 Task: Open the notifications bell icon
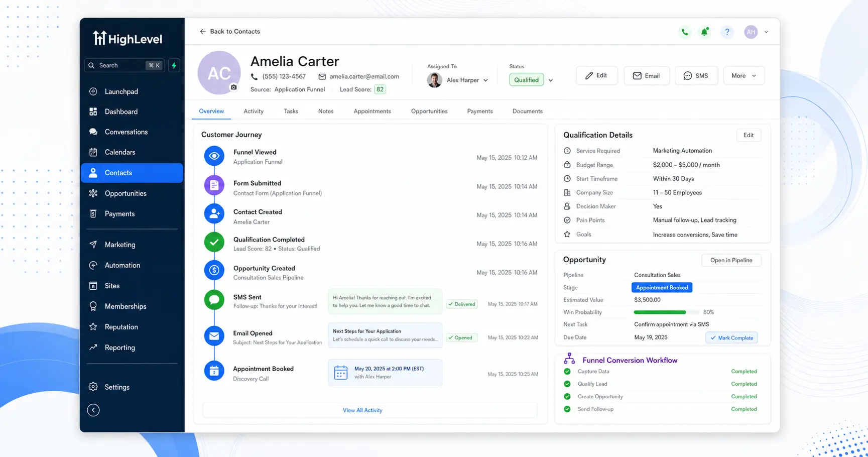point(705,32)
